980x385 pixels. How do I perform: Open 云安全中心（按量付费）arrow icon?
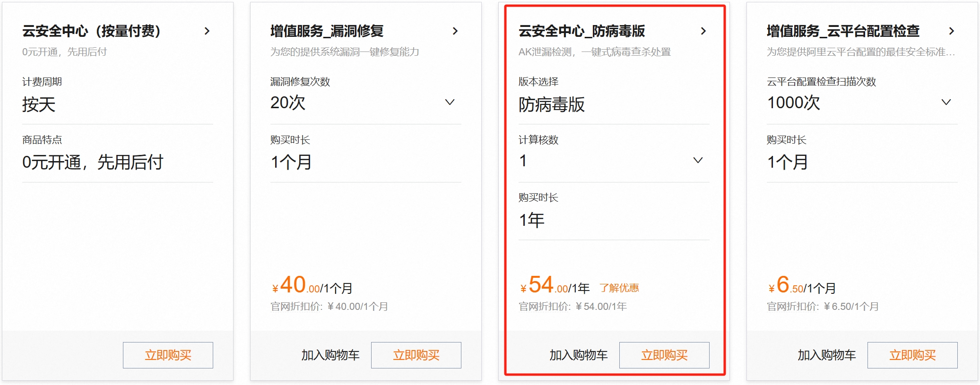[207, 31]
